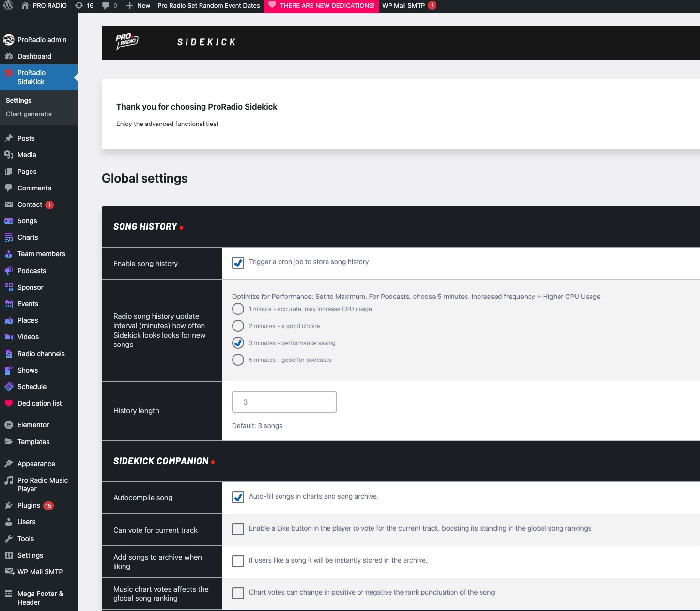The height and width of the screenshot is (611, 700).
Task: Enable Add songs to archive when liking
Action: (x=238, y=561)
